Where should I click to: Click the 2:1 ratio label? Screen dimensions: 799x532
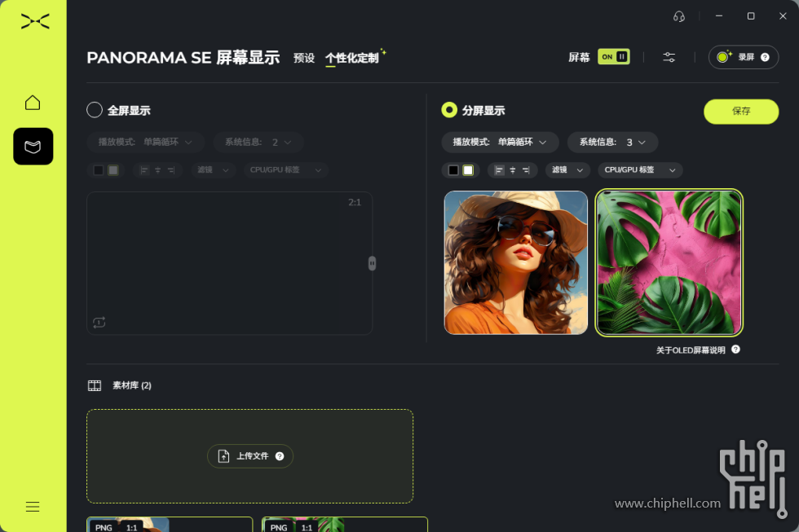pos(355,202)
